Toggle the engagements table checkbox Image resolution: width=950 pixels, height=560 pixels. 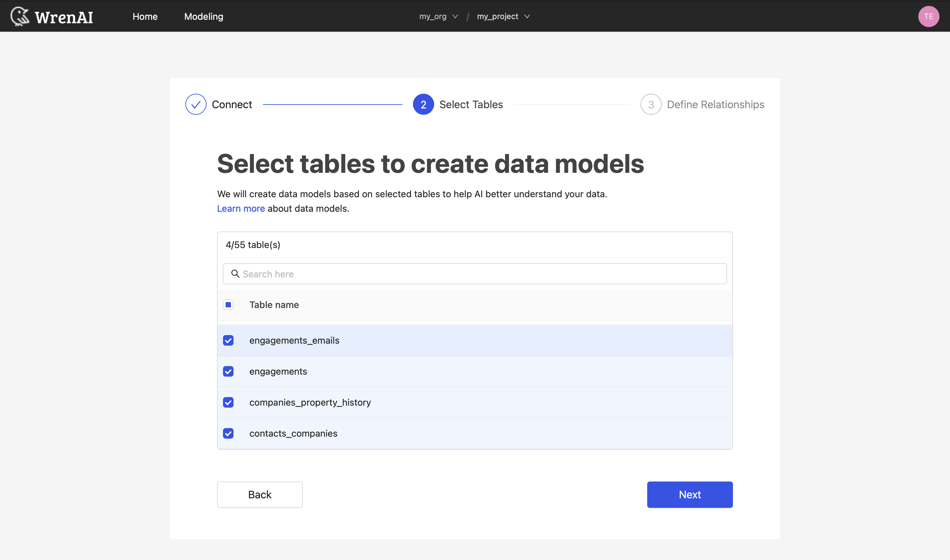coord(229,371)
